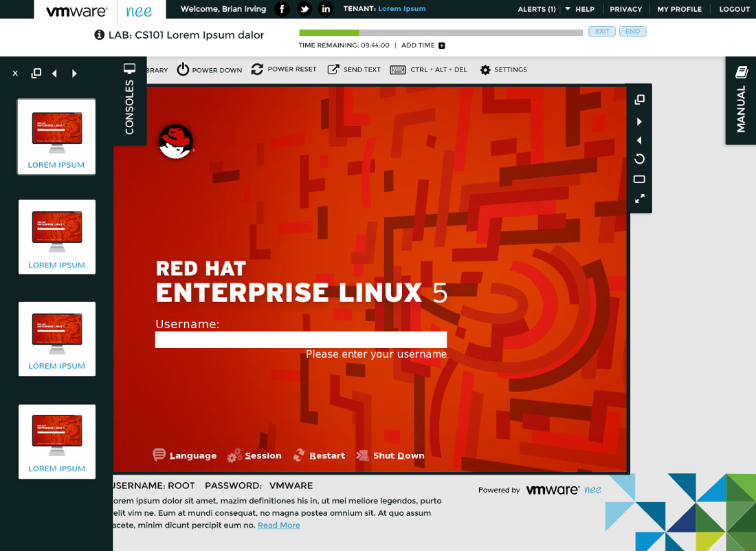The height and width of the screenshot is (551, 756).
Task: Click the sidebar pop-out windows icon
Action: (x=36, y=73)
